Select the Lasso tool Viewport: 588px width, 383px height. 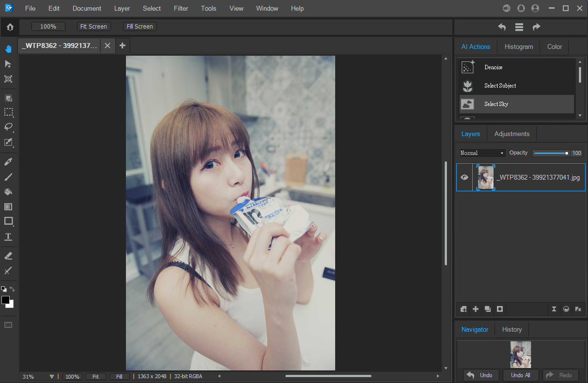pos(8,127)
